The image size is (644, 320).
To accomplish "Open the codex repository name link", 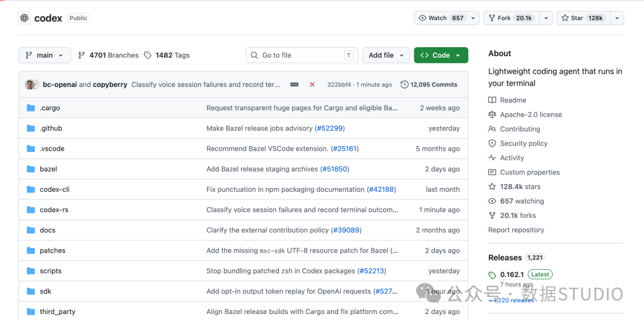I will [48, 18].
